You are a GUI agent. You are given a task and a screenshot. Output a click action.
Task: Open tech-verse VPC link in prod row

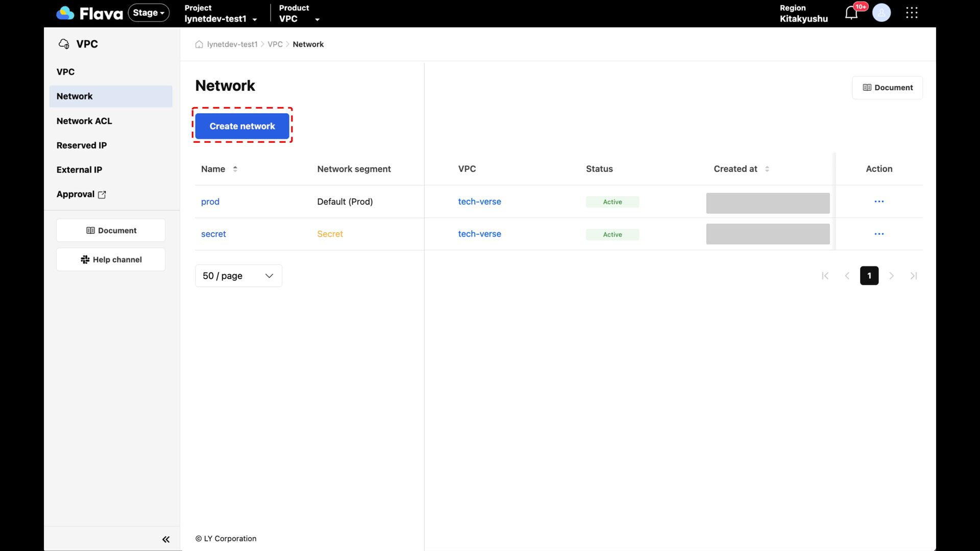coord(479,202)
